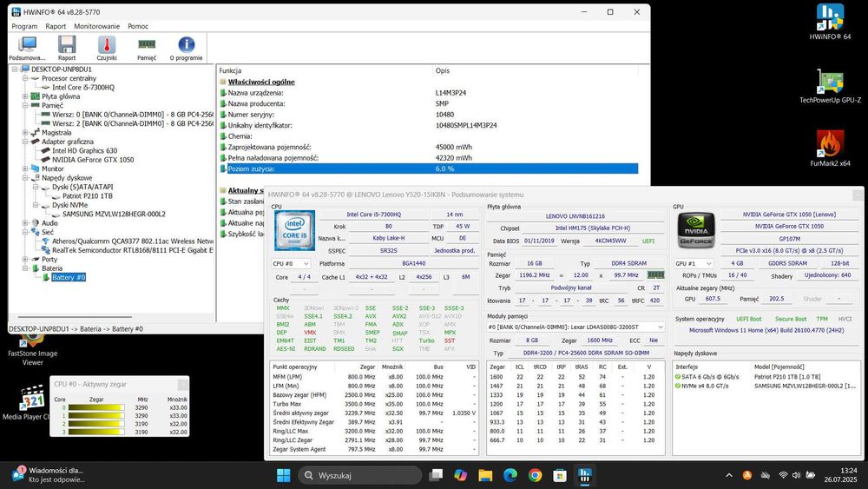Click the Core 3 clock bar
The width and height of the screenshot is (868, 489).
tap(95, 432)
